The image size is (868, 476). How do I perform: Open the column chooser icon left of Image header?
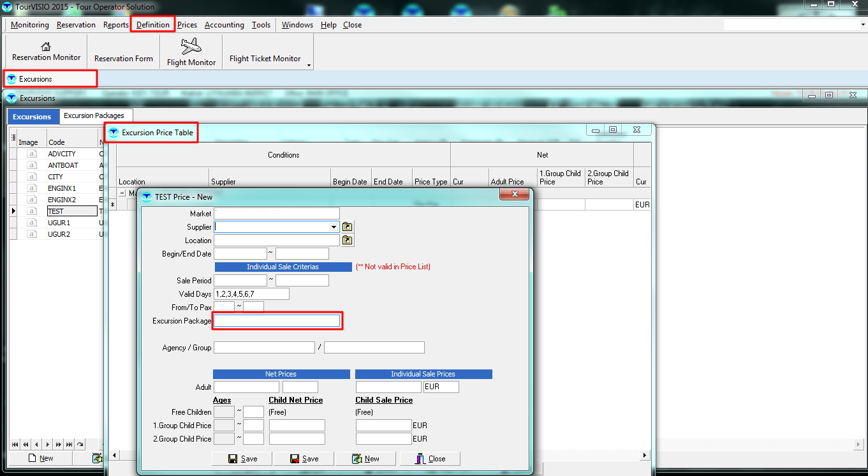point(13,137)
